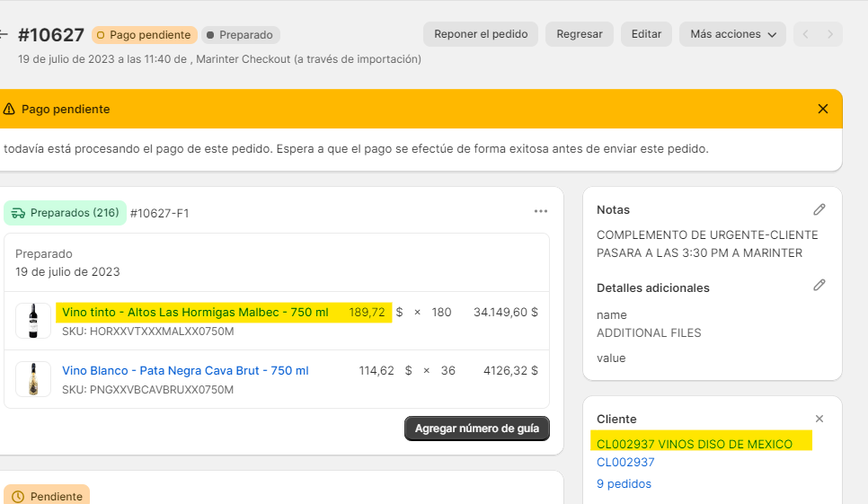Open the three-dot menu for fulfillment #10627-F1
Screen dimensions: 868x504
tap(540, 212)
